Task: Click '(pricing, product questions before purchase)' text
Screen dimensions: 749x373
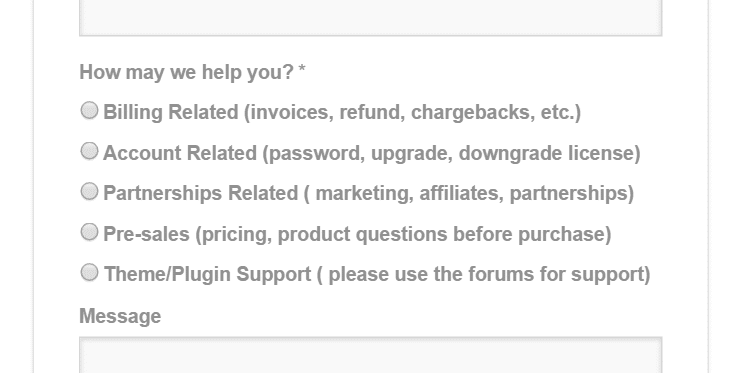Action: [x=404, y=234]
